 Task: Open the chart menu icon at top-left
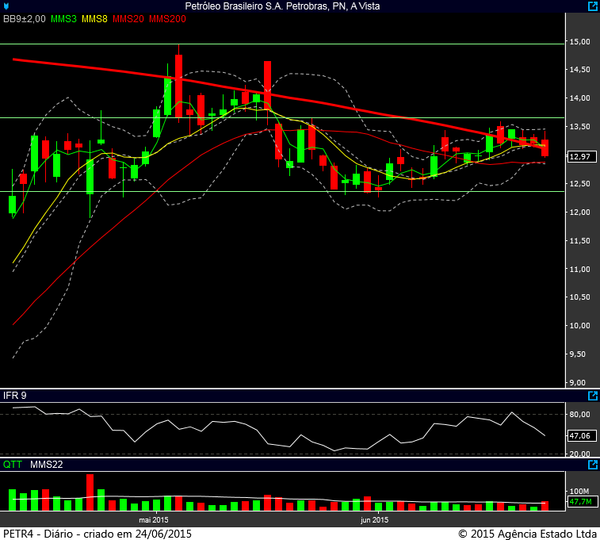[7, 6]
